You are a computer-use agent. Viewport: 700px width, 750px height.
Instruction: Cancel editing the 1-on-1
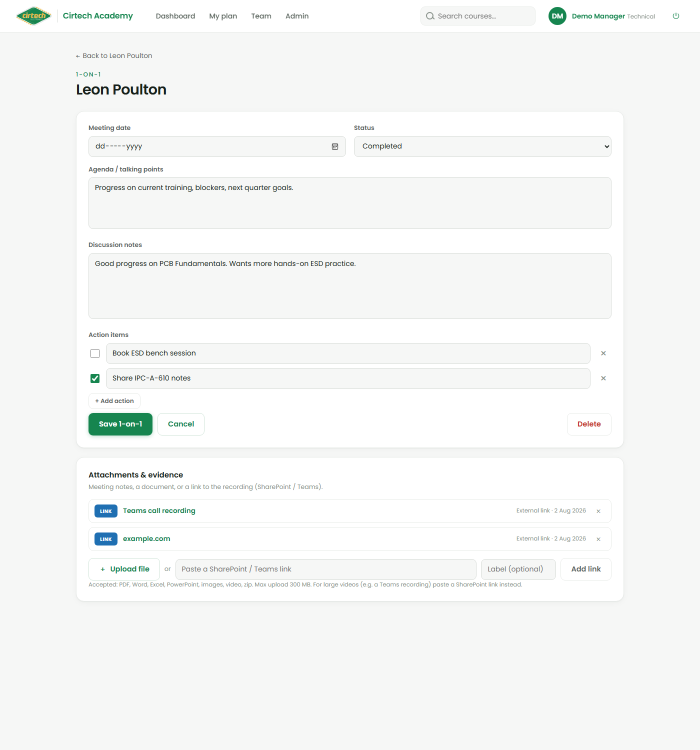coord(181,424)
